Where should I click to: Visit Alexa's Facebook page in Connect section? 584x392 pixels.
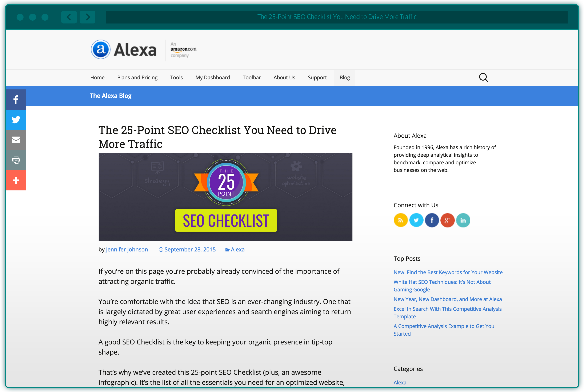[432, 220]
